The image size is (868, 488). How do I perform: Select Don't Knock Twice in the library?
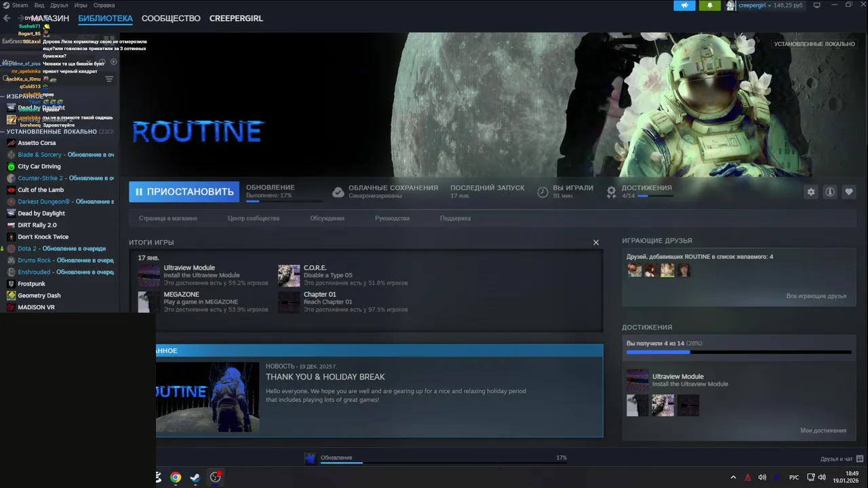pos(43,237)
